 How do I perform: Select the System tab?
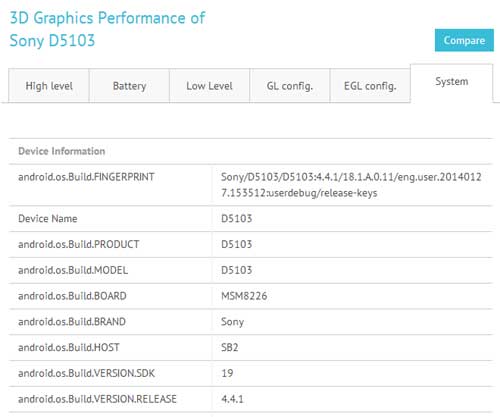point(452,82)
